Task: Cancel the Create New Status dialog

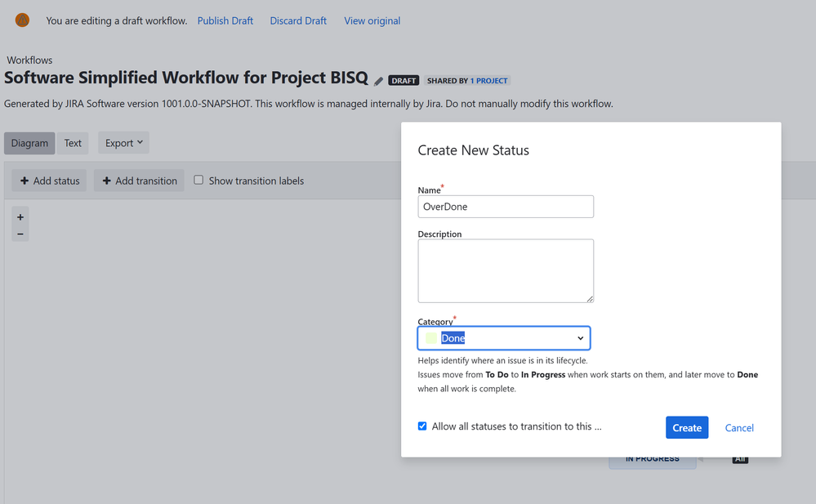Action: pos(739,427)
